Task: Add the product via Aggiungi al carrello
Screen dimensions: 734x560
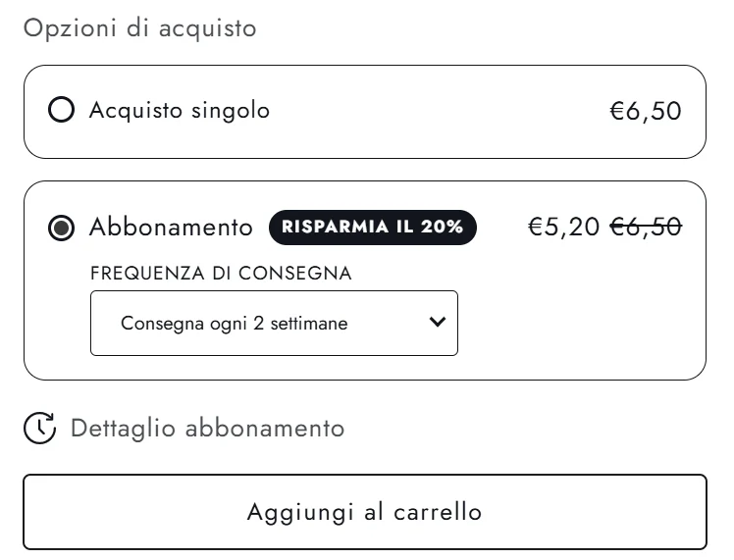Action: 365,512
